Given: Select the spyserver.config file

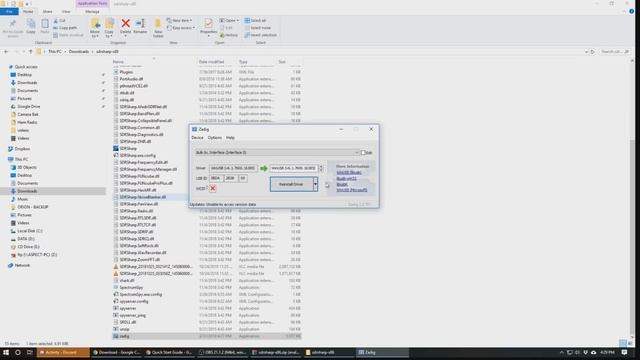Looking at the screenshot, I should (134, 301).
